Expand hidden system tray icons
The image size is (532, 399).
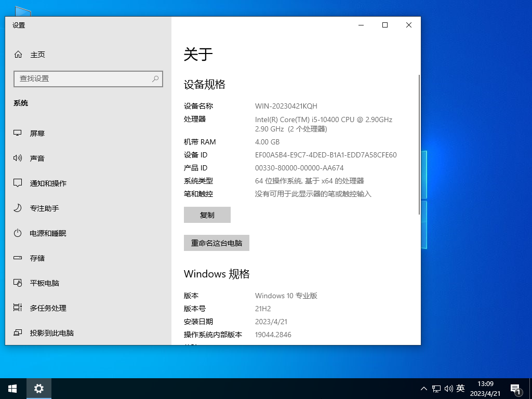(x=424, y=389)
